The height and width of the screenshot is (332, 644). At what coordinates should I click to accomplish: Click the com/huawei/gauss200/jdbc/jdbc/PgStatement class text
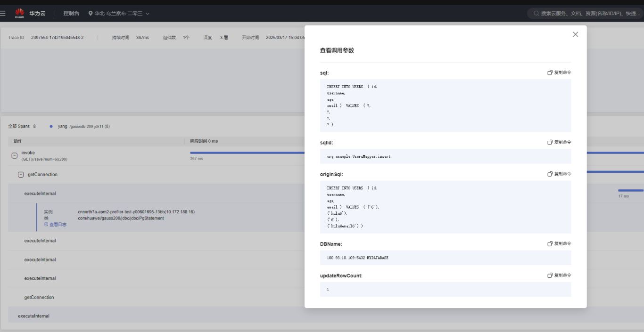point(121,219)
